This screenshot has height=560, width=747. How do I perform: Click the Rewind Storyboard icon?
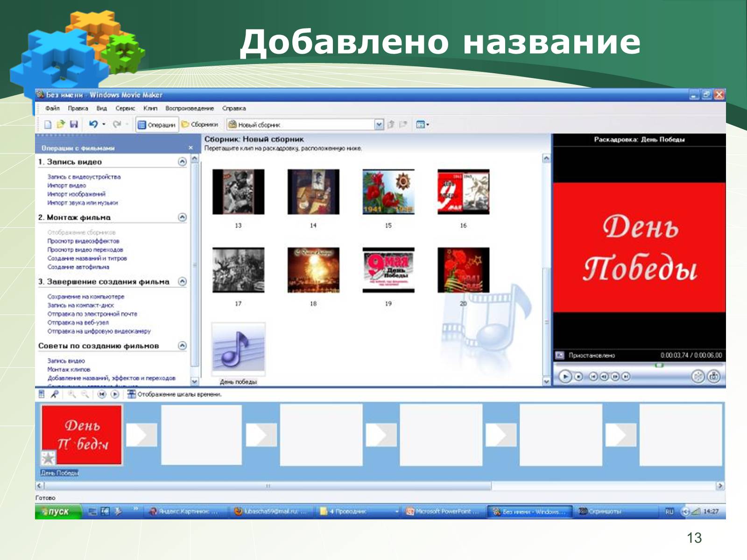[102, 394]
